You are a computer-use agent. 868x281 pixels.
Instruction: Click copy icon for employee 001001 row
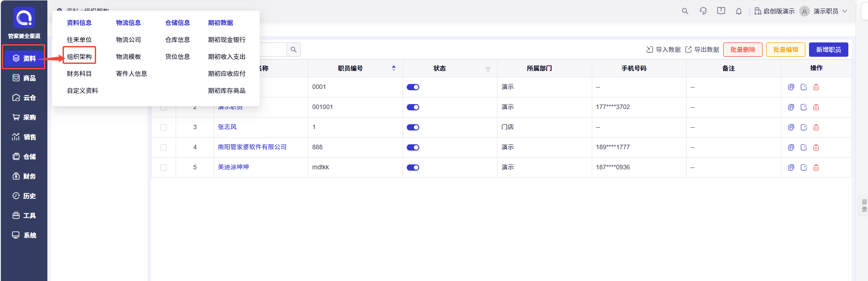[x=791, y=107]
